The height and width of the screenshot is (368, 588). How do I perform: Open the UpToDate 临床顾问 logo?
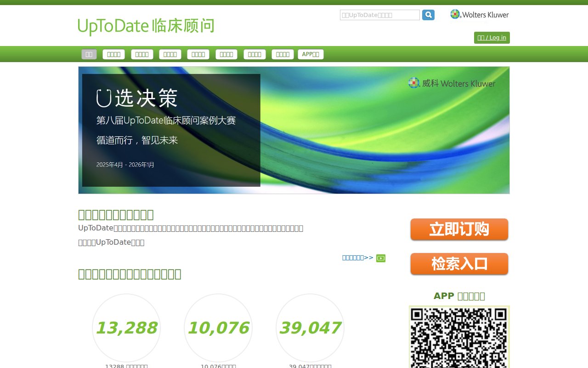[146, 27]
